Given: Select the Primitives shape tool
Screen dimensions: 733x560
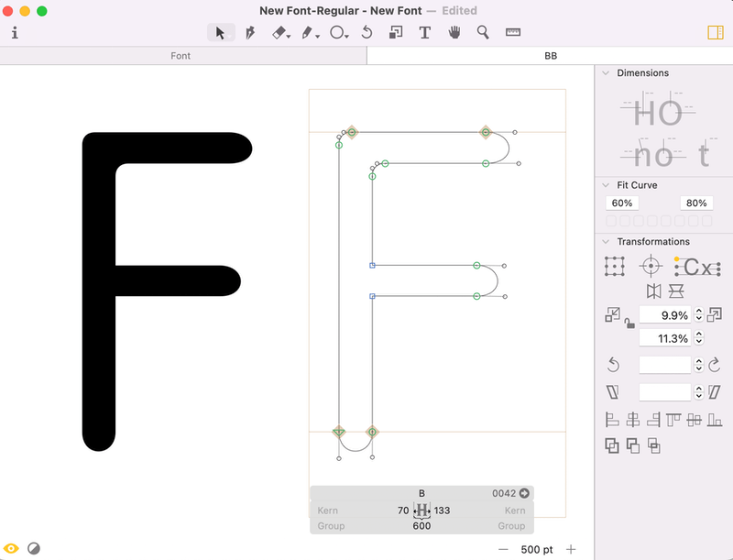Looking at the screenshot, I should (335, 32).
